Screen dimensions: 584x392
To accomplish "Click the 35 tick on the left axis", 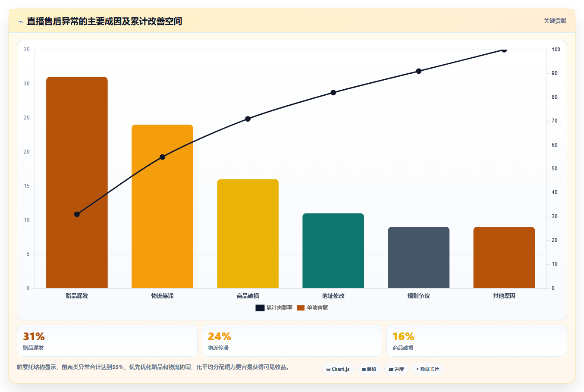I will [27, 50].
